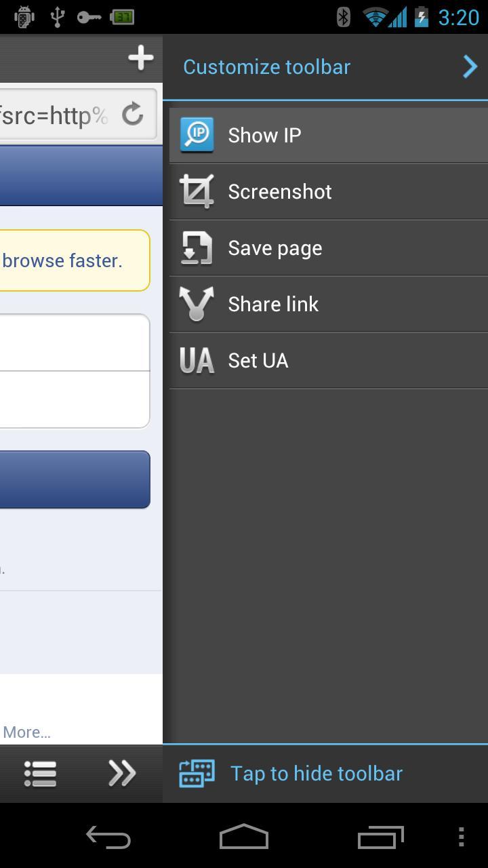Tap the UA user agent icon
This screenshot has width=488, height=868.
pos(197,360)
